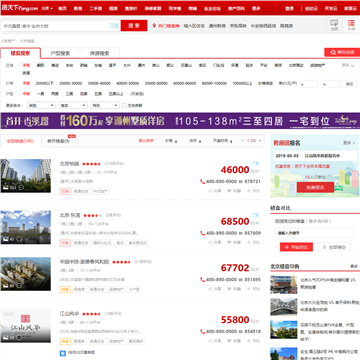Click the 20000-30000 price range filter
The image size is (360, 360).
(71, 83)
